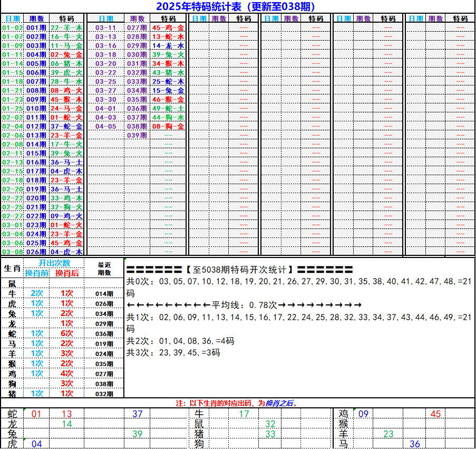The width and height of the screenshot is (476, 449).
Task: Click the 换肖后 column header
Action: click(67, 273)
